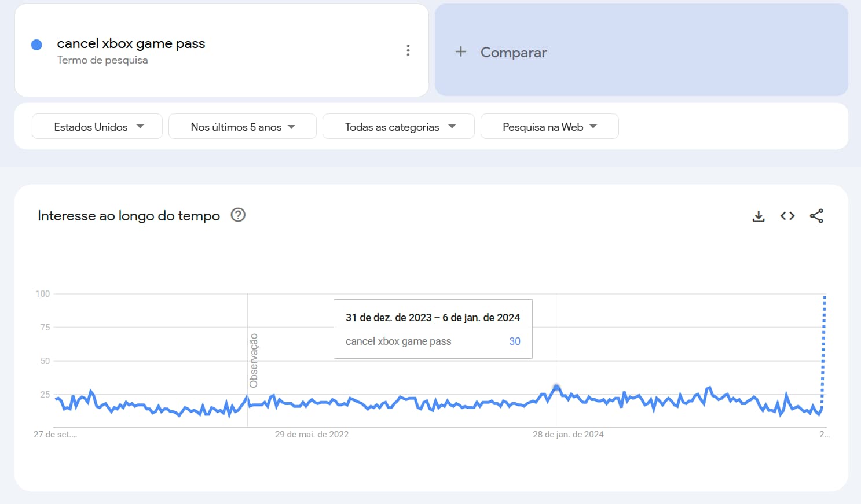The height and width of the screenshot is (504, 861).
Task: Click the date range label in the tooltip
Action: [x=433, y=317]
